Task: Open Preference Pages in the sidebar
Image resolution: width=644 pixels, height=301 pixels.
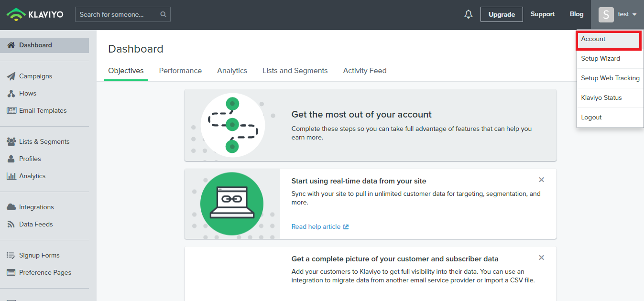Action: click(44, 273)
